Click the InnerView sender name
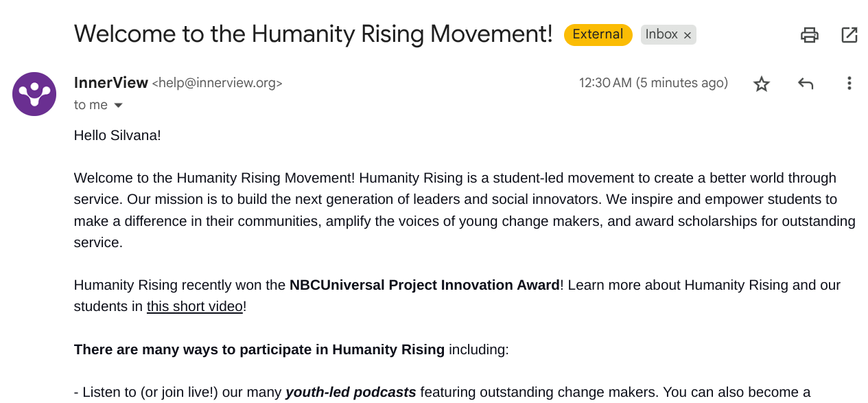The width and height of the screenshot is (868, 403). pos(111,83)
